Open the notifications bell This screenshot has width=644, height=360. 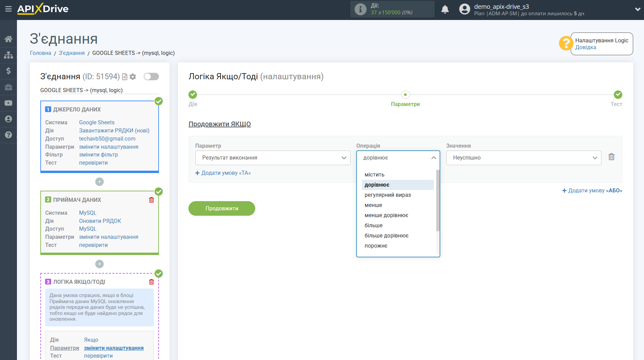[x=445, y=9]
